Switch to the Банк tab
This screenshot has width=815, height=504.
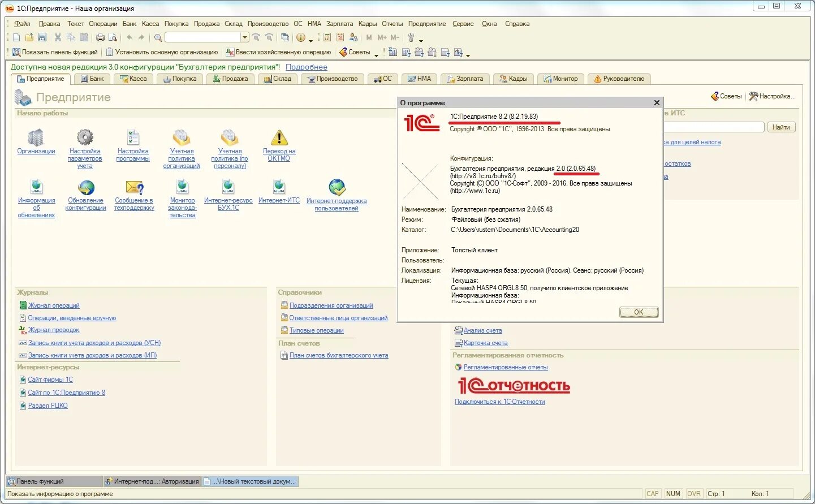93,79
